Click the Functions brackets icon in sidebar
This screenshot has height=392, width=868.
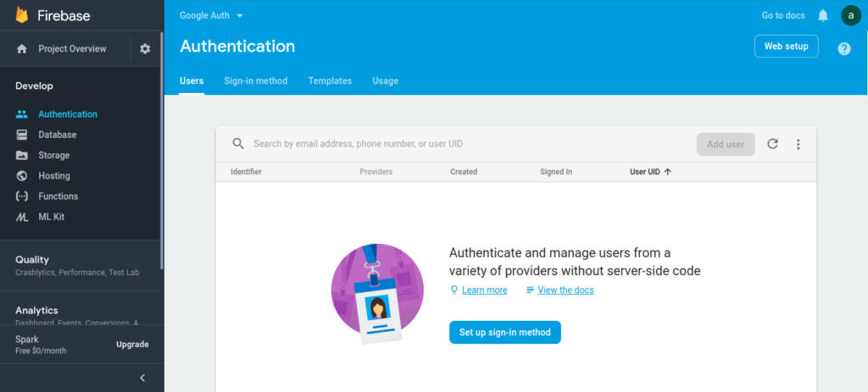(x=21, y=196)
